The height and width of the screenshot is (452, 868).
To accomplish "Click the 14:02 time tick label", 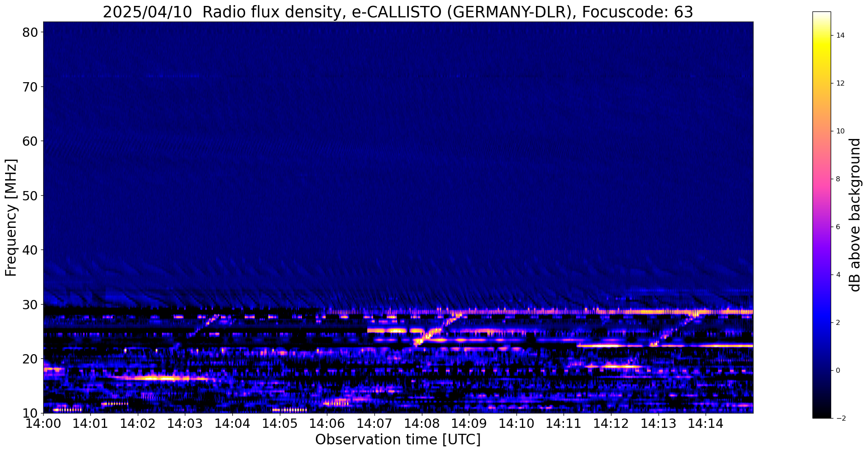I will pos(138,424).
